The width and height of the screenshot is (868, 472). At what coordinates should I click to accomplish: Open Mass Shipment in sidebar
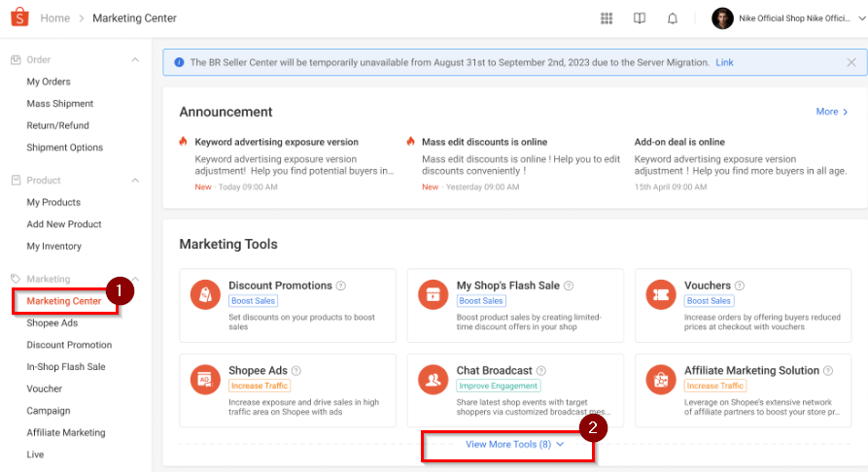[60, 104]
